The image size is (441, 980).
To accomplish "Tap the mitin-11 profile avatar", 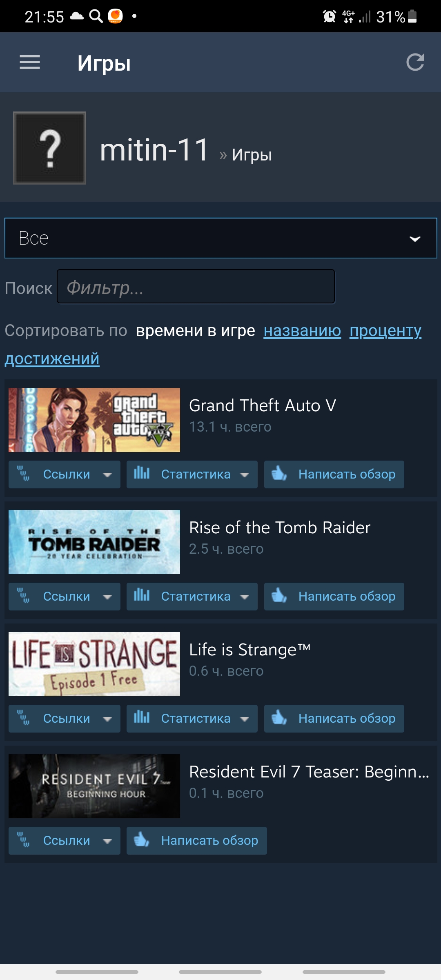I will [49, 148].
